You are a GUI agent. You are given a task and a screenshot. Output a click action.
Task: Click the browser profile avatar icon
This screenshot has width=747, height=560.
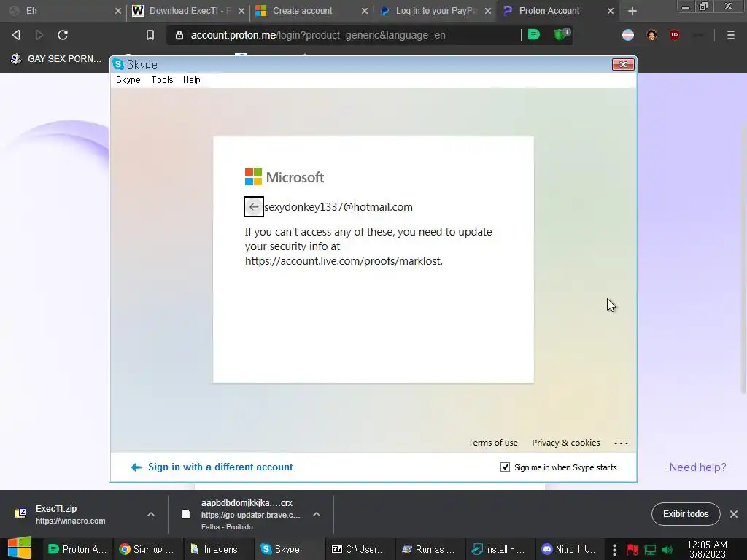pos(651,35)
